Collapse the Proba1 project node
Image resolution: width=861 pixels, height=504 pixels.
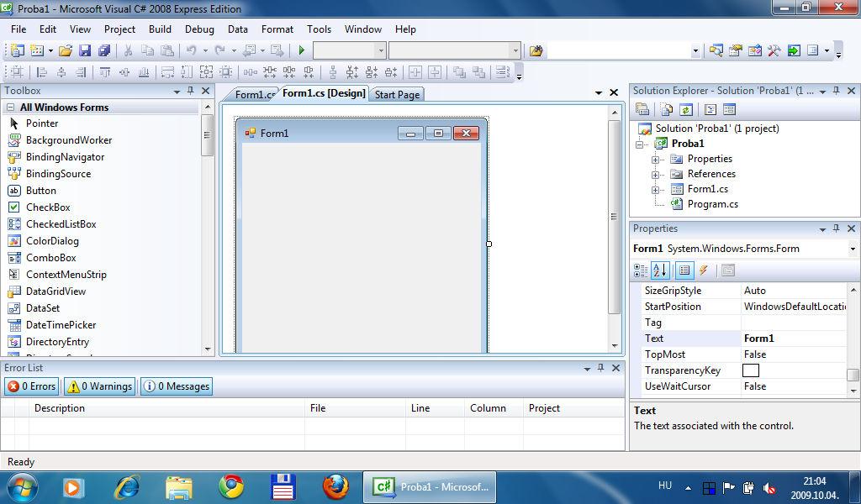[640, 144]
